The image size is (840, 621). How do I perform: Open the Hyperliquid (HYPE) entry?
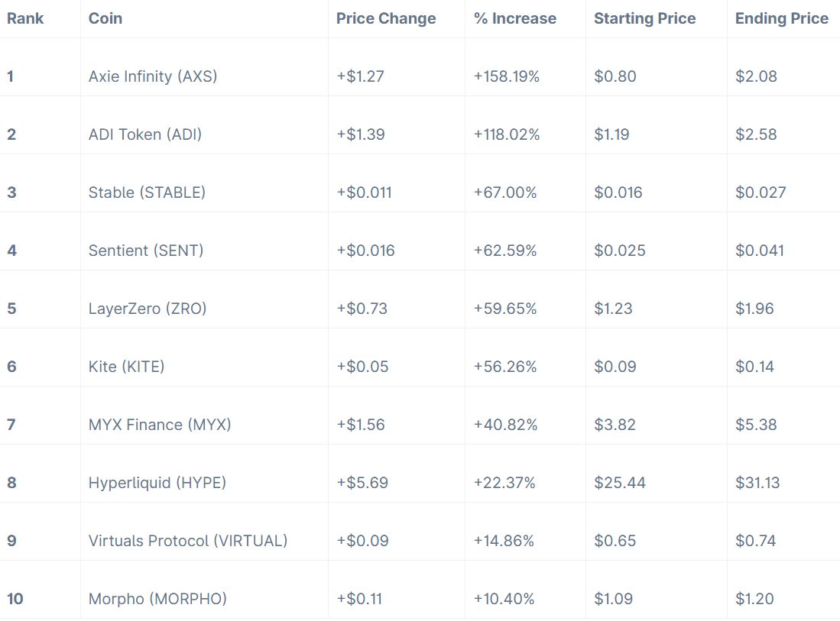coord(157,483)
